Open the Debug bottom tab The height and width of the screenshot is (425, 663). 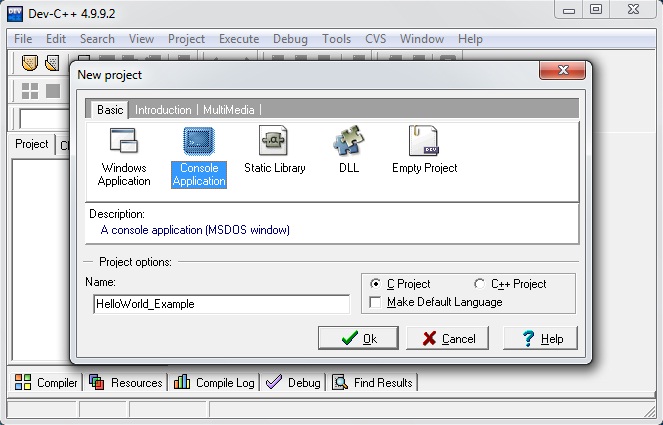(x=293, y=383)
